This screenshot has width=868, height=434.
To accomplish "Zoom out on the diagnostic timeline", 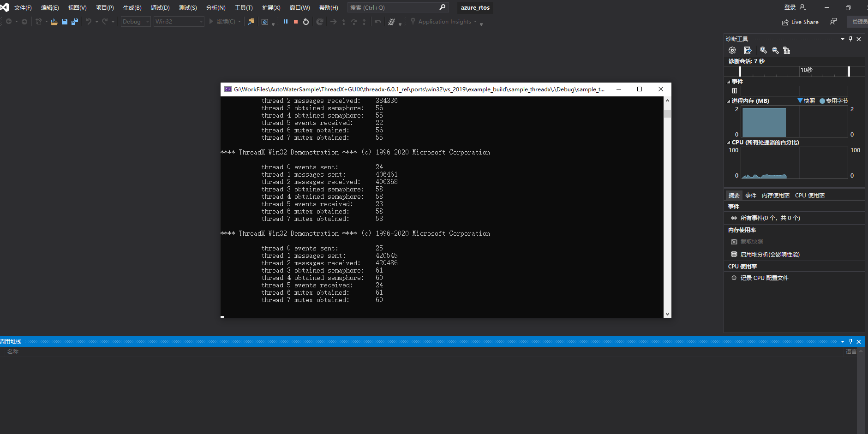I will 775,50.
